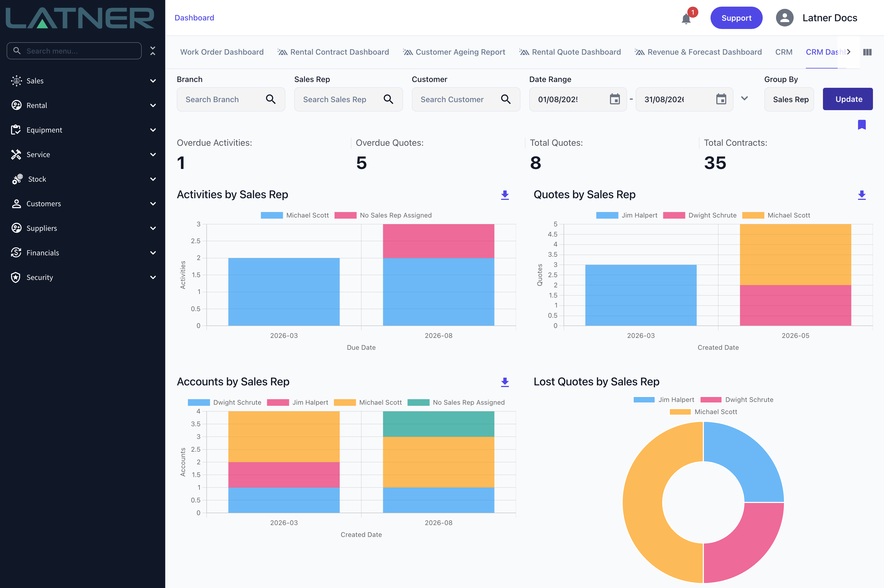Viewport: 884px width, 588px height.
Task: Click the Security shield icon
Action: [x=16, y=277]
